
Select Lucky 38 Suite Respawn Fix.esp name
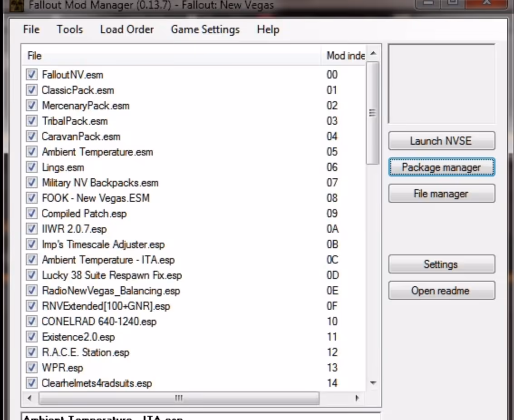pyautogui.click(x=112, y=275)
